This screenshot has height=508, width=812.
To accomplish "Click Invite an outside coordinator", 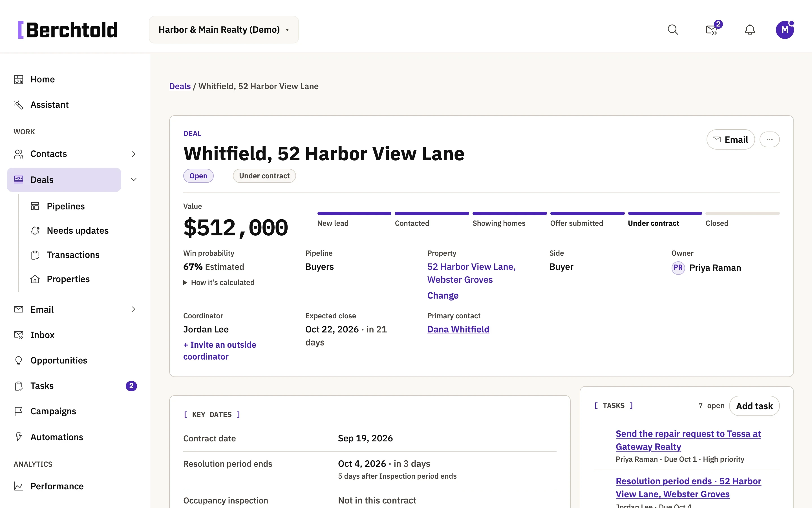I will tap(219, 351).
